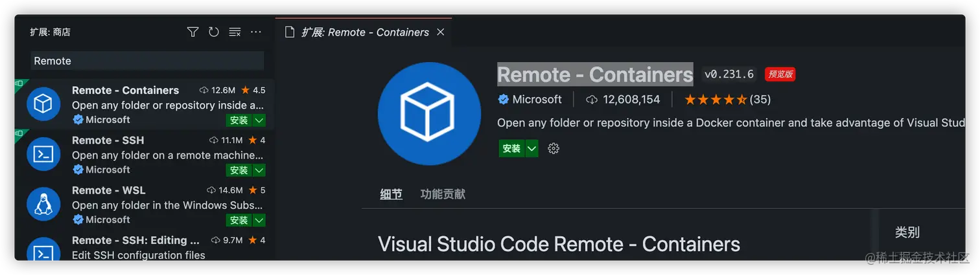The image size is (980, 275).
Task: Click the filter extensions funnel icon
Action: pyautogui.click(x=192, y=32)
